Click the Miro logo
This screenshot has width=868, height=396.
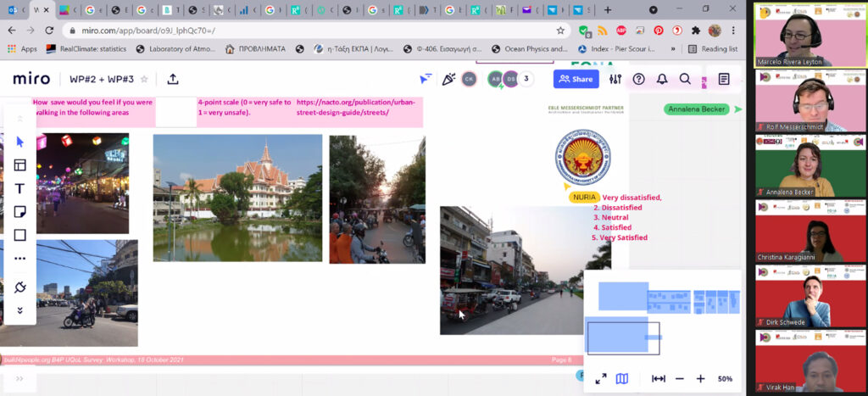(x=31, y=79)
